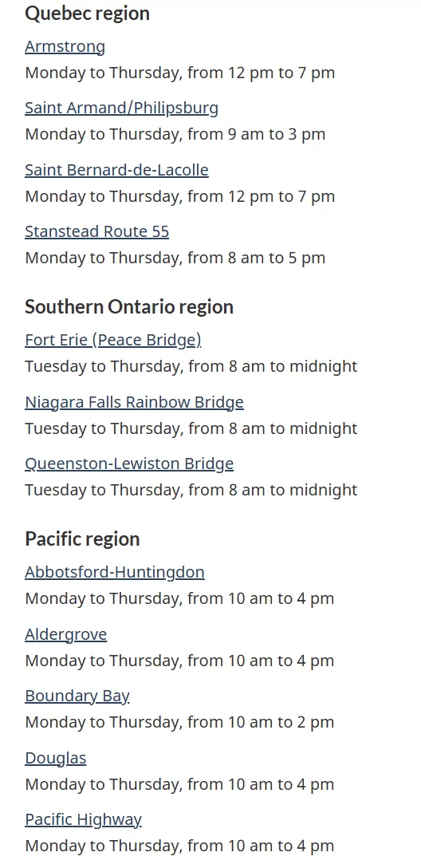
Task: Click the Quebec region heading
Action: [x=88, y=14]
